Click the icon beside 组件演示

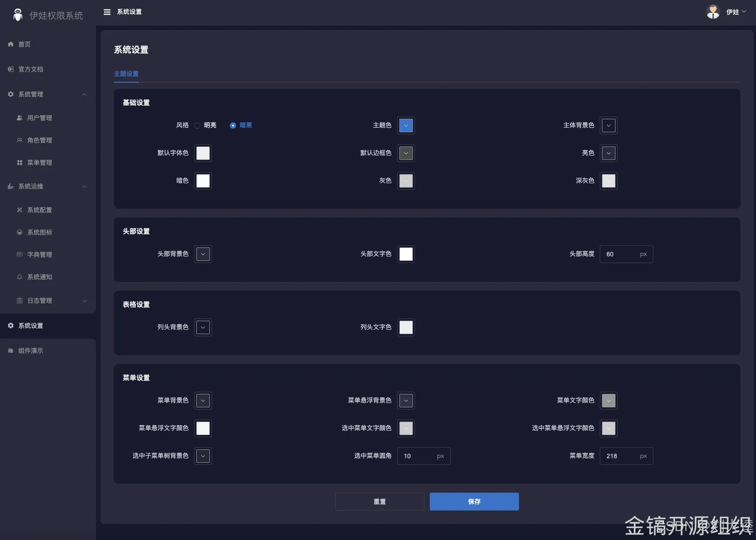coord(11,351)
